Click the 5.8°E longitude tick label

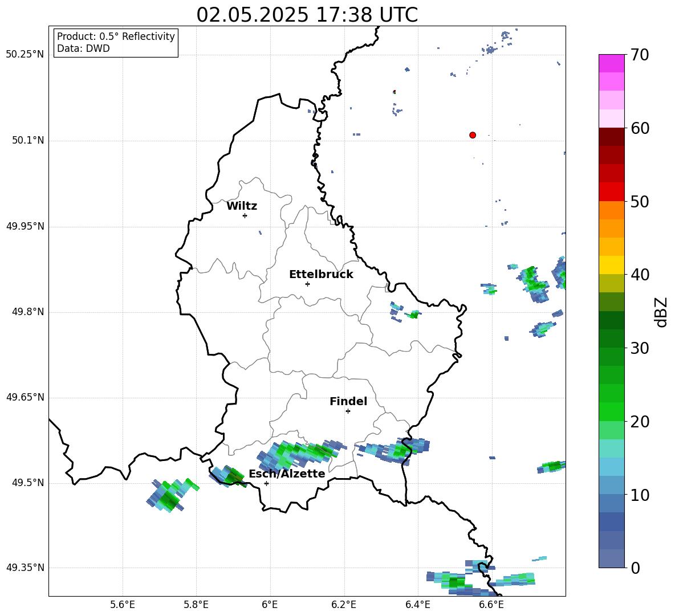(x=196, y=605)
